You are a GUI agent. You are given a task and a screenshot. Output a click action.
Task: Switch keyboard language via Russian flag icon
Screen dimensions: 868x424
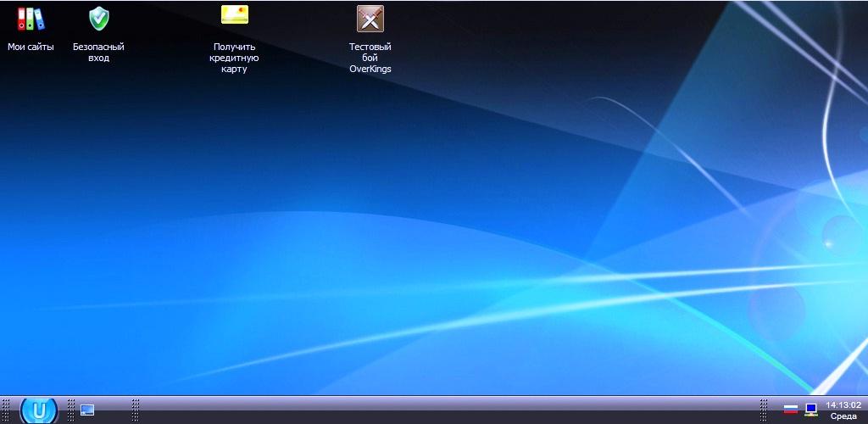tap(791, 410)
